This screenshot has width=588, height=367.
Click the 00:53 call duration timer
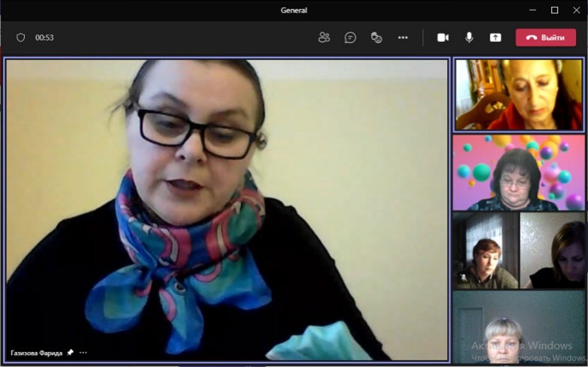(44, 37)
